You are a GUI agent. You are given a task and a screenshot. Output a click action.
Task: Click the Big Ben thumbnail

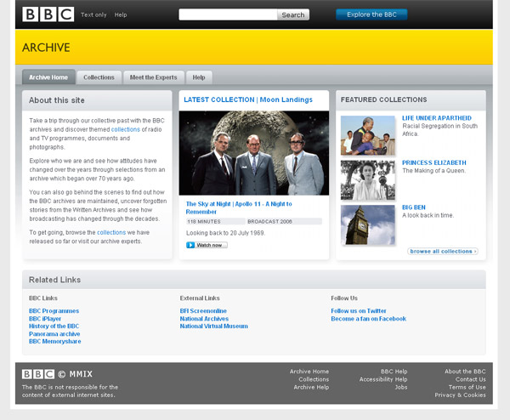(x=368, y=224)
